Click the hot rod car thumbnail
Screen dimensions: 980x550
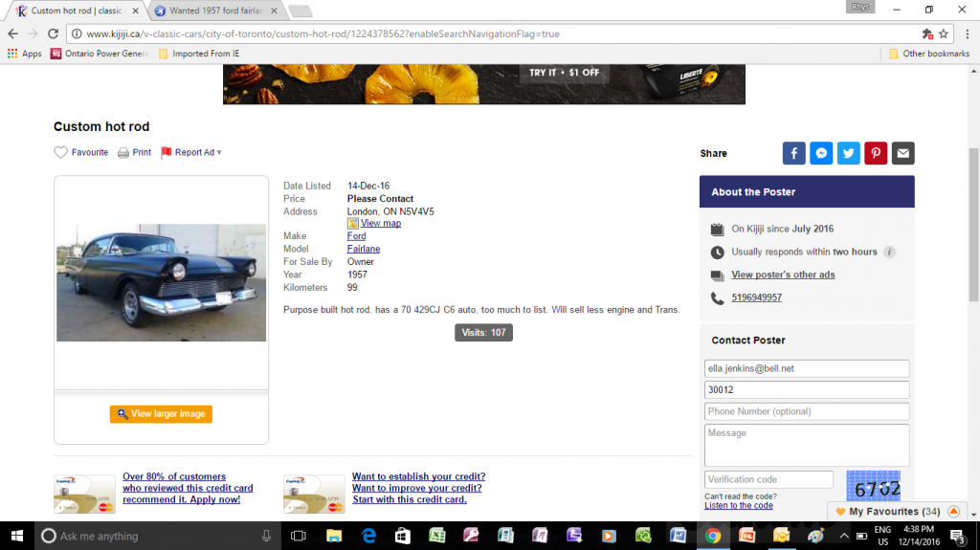point(161,282)
